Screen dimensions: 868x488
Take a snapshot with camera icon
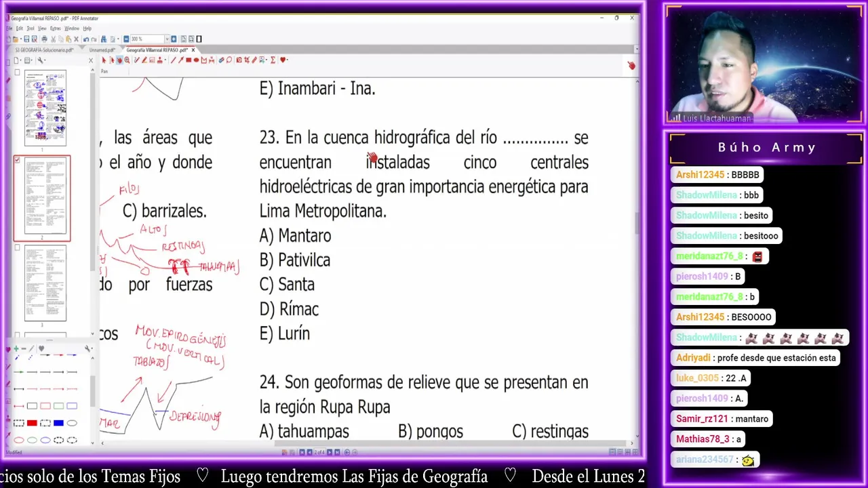pos(239,60)
